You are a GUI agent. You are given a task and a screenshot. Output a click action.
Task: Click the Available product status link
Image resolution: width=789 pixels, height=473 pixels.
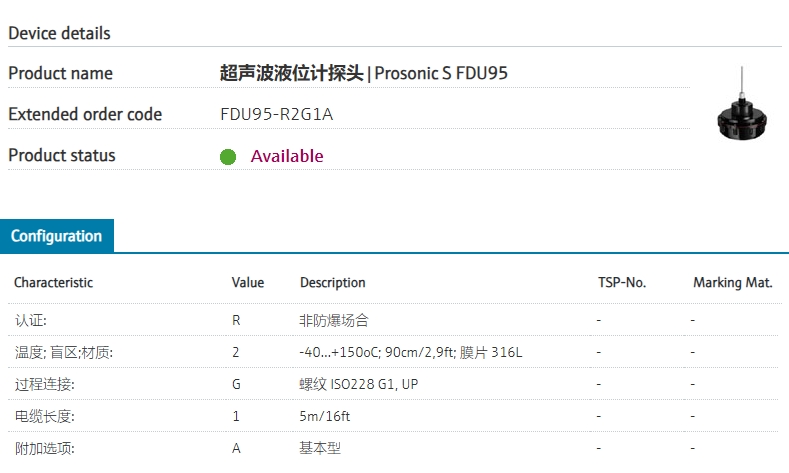tap(287, 156)
